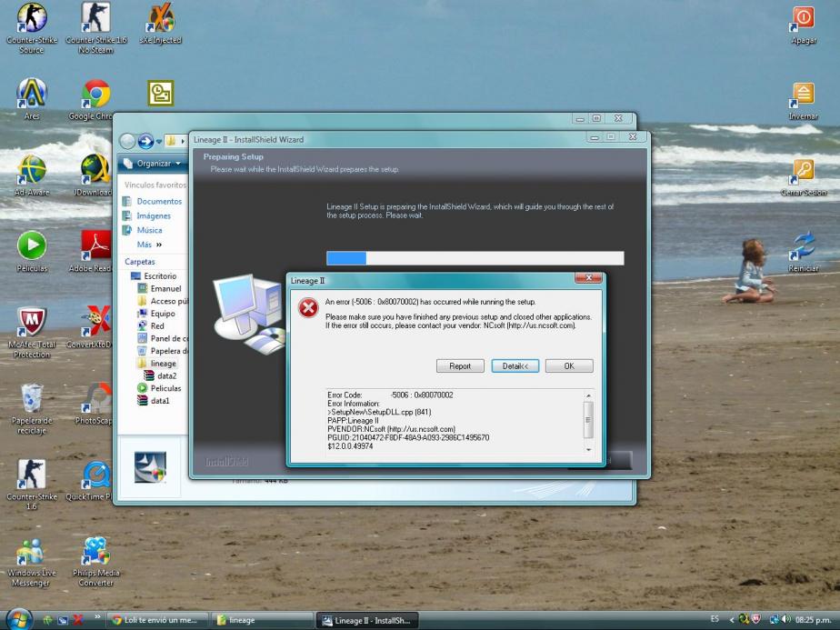This screenshot has width=840, height=630.
Task: Open Peliculas green play desktop icon
Action: click(x=32, y=251)
